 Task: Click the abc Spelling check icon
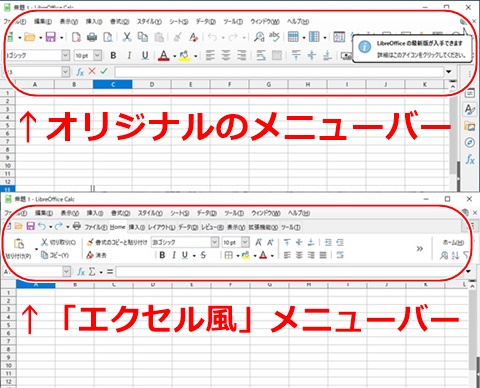(274, 37)
